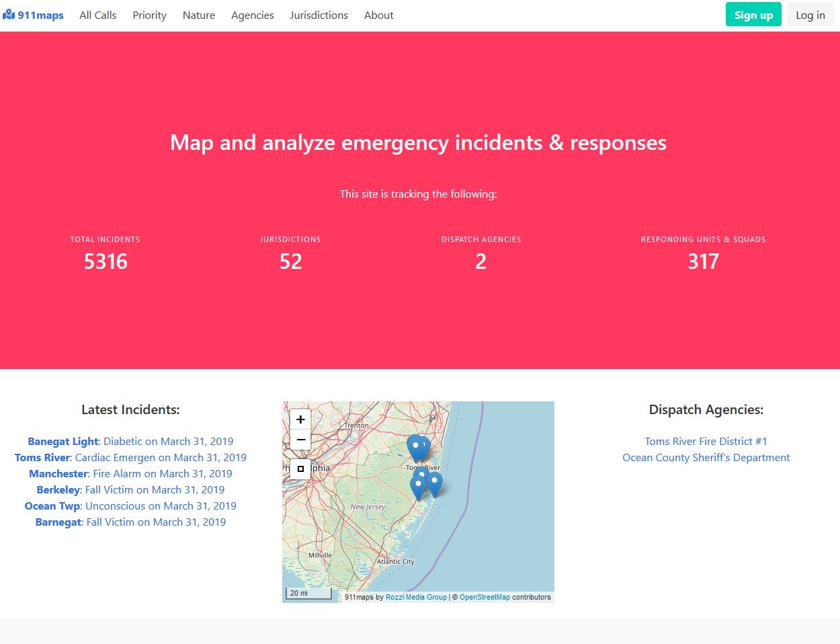
Task: Open the Jurisdictions page
Action: pyautogui.click(x=319, y=15)
